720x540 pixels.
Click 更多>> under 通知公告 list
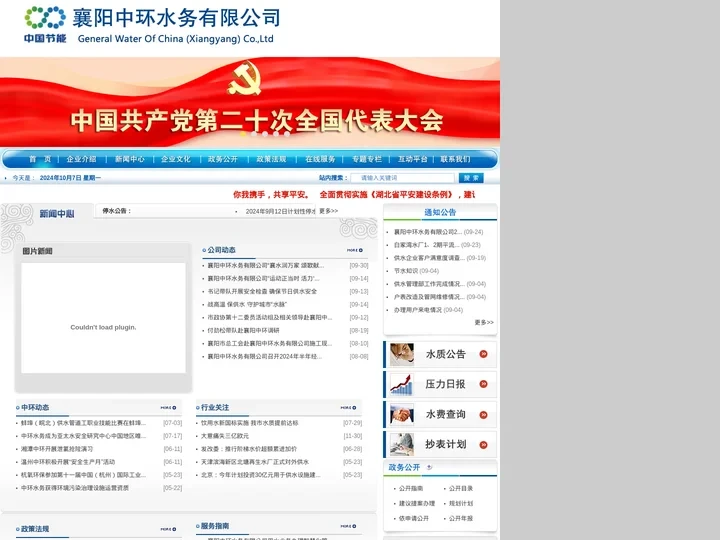[x=484, y=322]
